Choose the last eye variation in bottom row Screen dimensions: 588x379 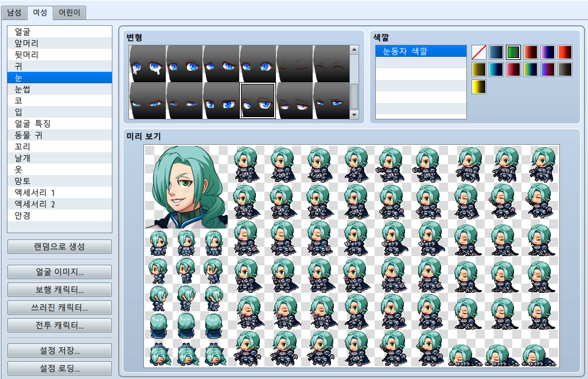(x=331, y=100)
